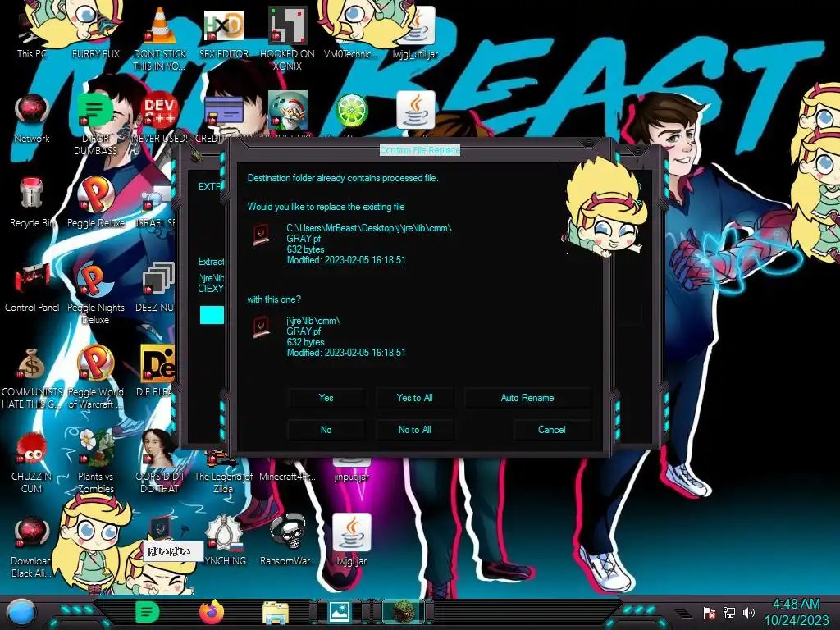Click existing file path C:\Users\MrBeast\Desktop
Viewport: 840px width, 630px height.
pyautogui.click(x=369, y=228)
